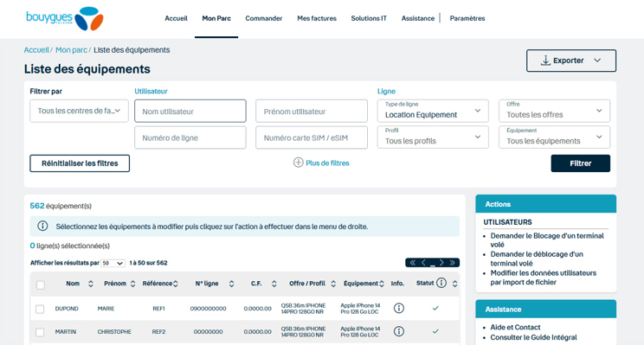The height and width of the screenshot is (345, 644).
Task: Sort table by Nom column arrows
Action: (x=91, y=284)
